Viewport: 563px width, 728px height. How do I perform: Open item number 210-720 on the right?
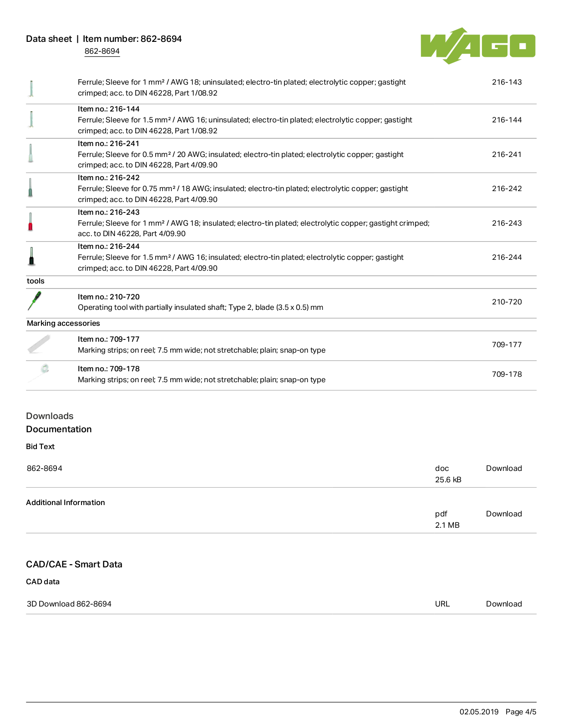pos(507,302)
